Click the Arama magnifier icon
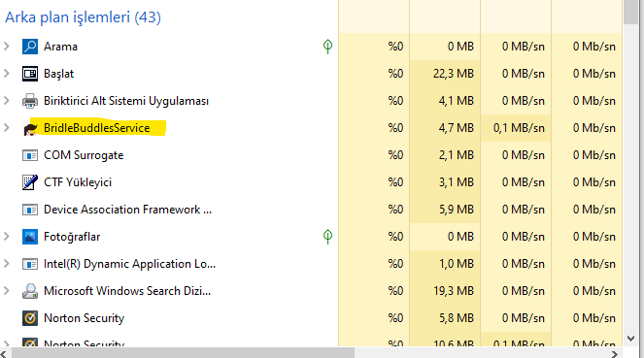 coord(30,47)
